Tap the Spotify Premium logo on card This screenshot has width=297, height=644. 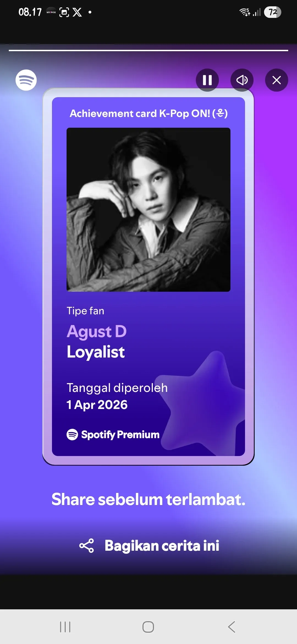coord(113,435)
